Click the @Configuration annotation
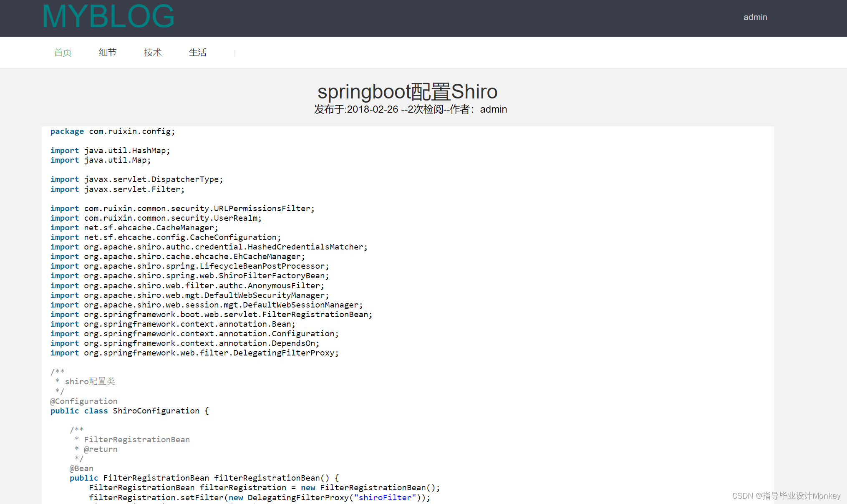This screenshot has width=847, height=504. 84,401
